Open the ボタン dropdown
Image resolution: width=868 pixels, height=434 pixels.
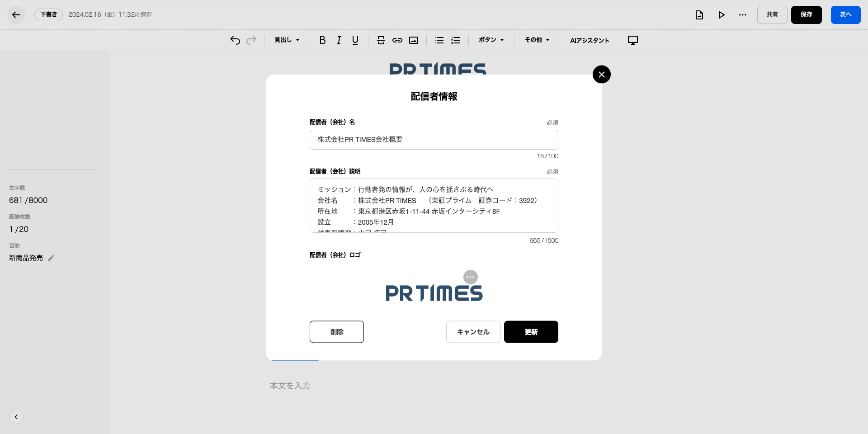[x=491, y=40]
